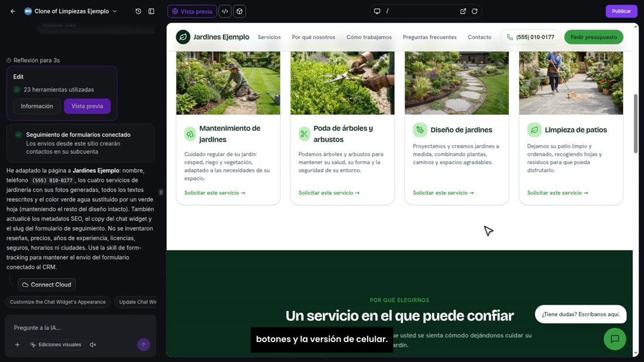Click the Publicar button
Screen dimensions: 644x362
pyautogui.click(x=621, y=11)
